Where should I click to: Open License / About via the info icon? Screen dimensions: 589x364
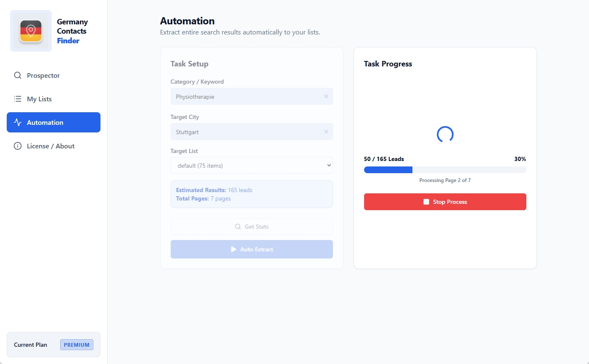pos(18,146)
